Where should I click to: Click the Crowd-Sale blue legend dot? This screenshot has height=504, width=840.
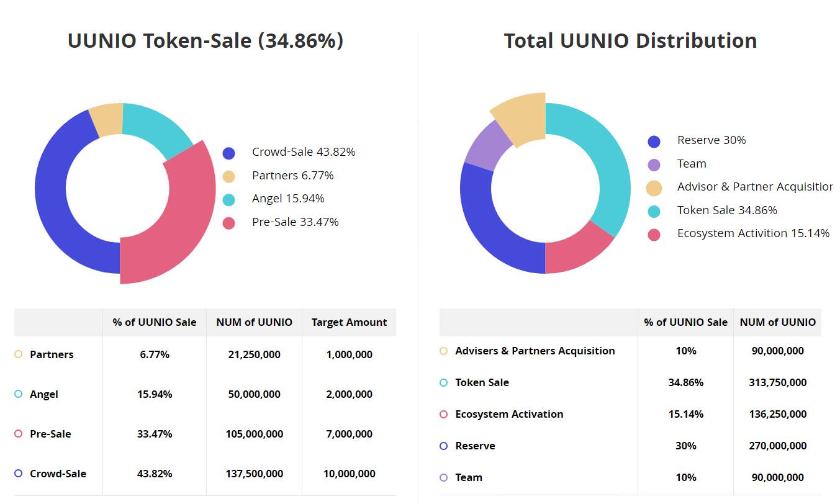pos(228,153)
